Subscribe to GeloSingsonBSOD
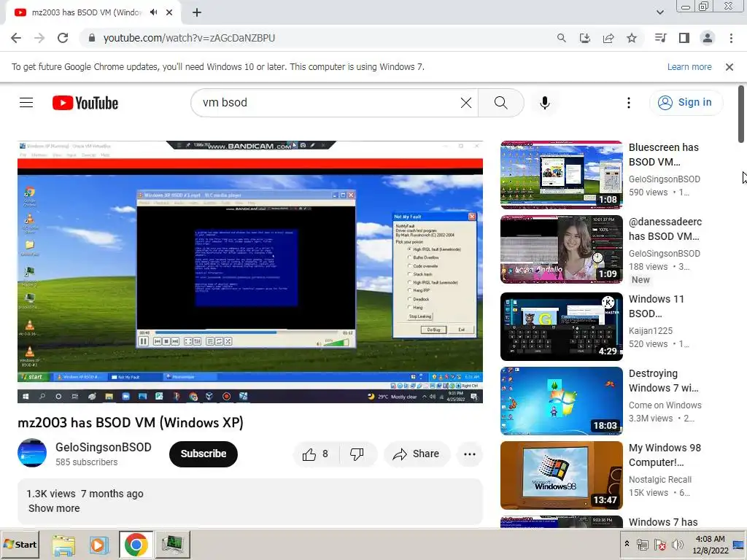 point(204,454)
